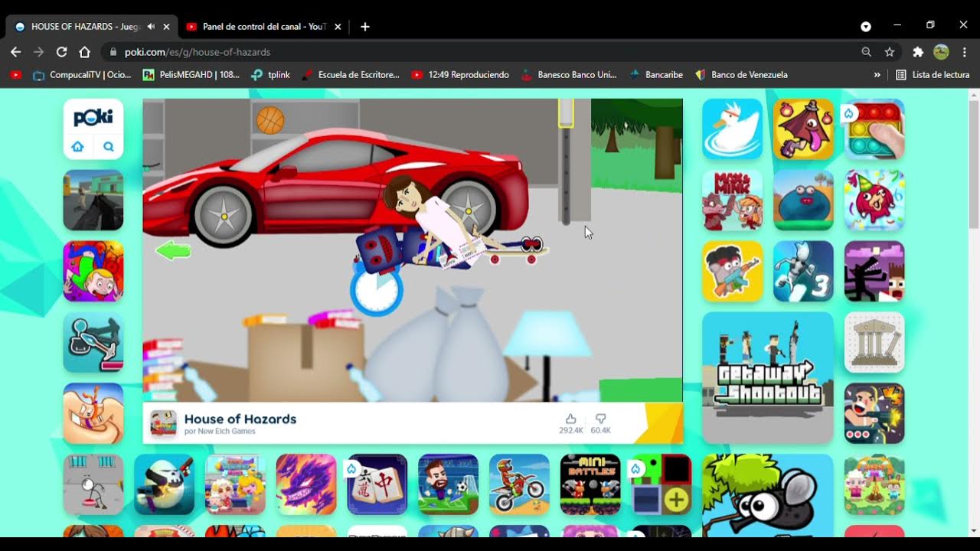
Task: Open the Bancaribe bookmark
Action: [656, 75]
